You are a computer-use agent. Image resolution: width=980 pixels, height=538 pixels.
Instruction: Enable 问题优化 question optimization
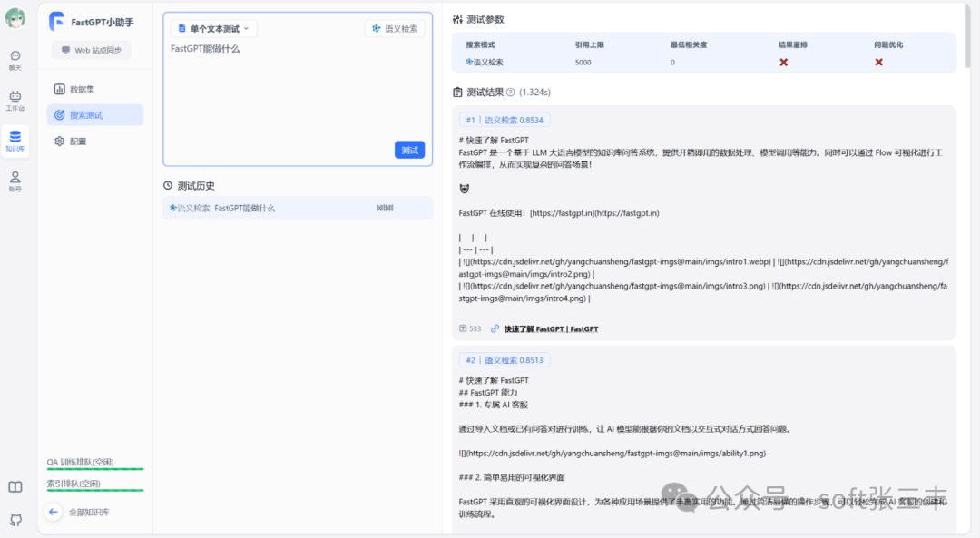click(x=878, y=62)
